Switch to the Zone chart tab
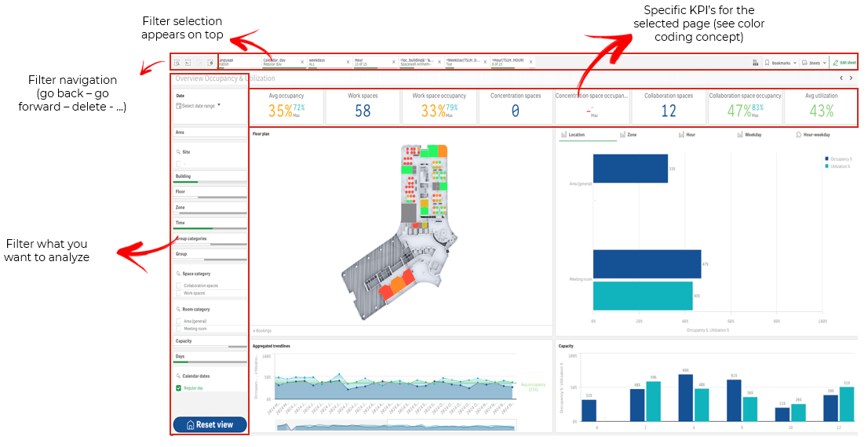Image resolution: width=868 pixels, height=447 pixels. pyautogui.click(x=629, y=134)
